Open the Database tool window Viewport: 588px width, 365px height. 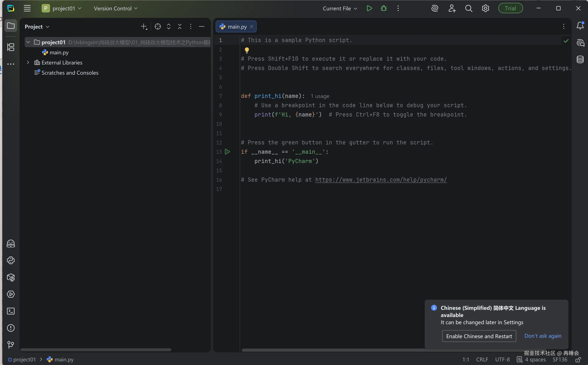tap(580, 59)
